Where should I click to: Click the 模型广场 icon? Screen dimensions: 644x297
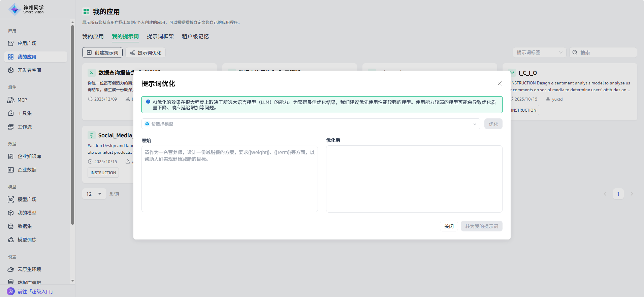tap(11, 199)
